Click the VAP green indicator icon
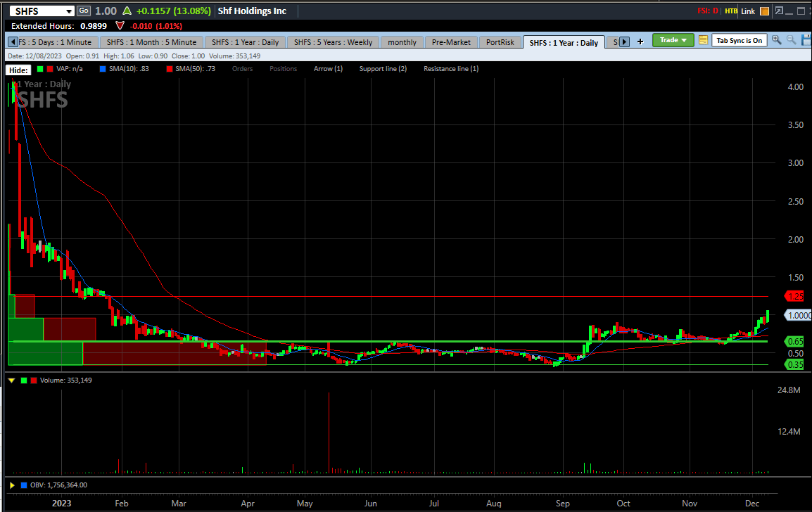This screenshot has width=812, height=512. [x=40, y=68]
